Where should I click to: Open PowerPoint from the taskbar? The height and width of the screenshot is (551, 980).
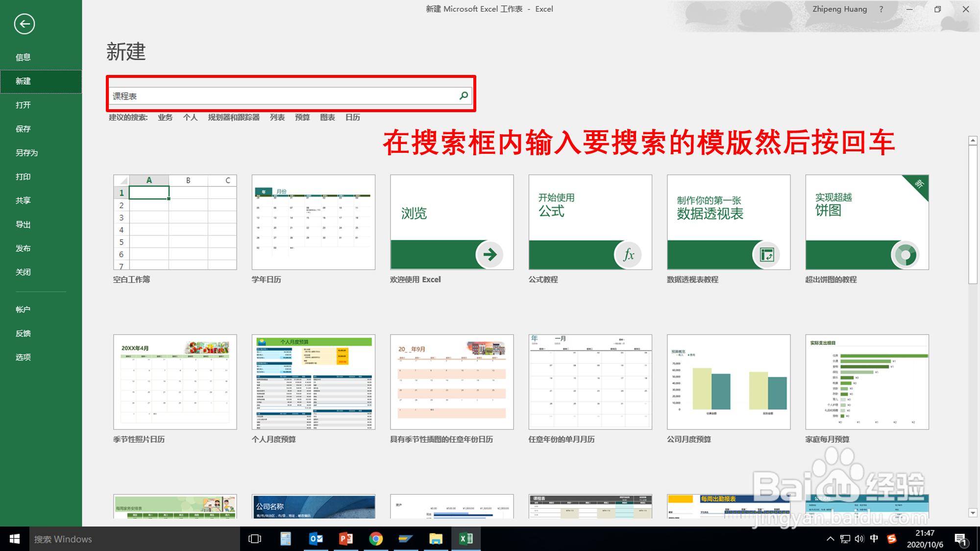(x=346, y=539)
